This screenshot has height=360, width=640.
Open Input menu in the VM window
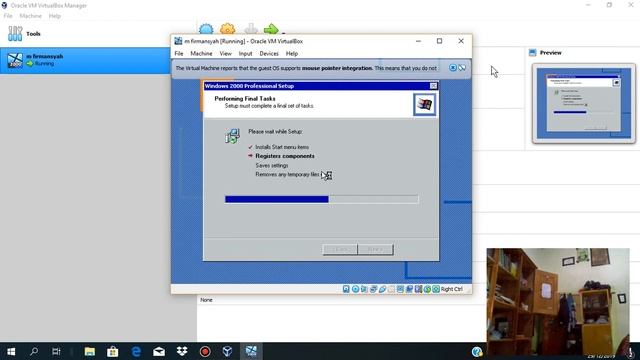[x=245, y=53]
